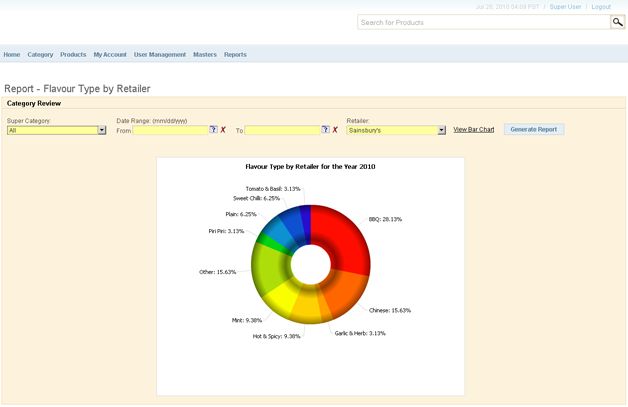This screenshot has width=628, height=407.
Task: Follow the View Bar Chart link
Action: (474, 129)
